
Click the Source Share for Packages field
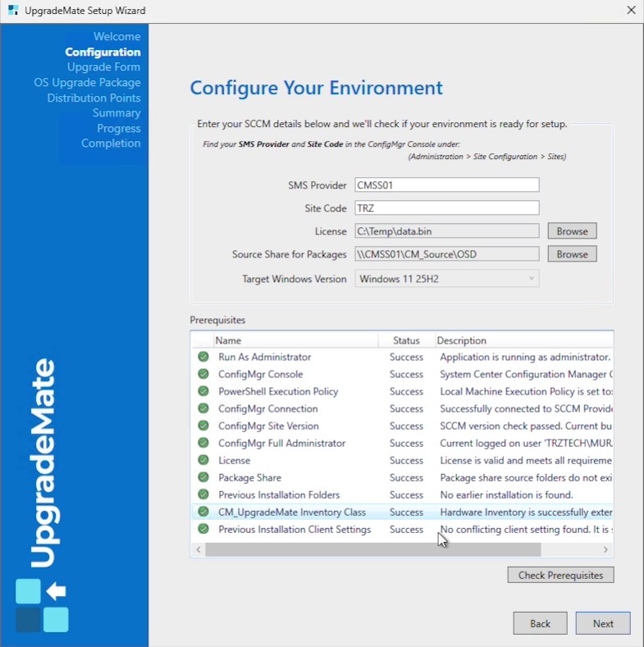coord(446,254)
